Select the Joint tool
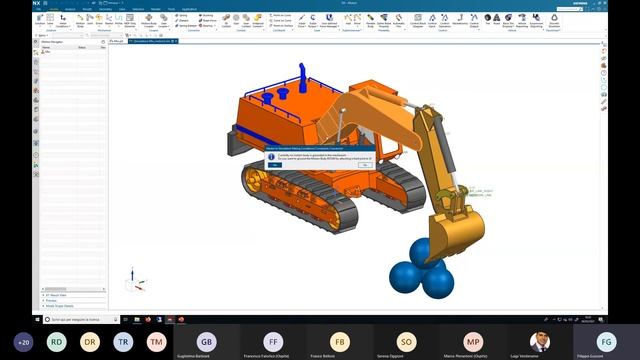Image resolution: width=640 pixels, height=360 pixels. pyautogui.click(x=90, y=20)
